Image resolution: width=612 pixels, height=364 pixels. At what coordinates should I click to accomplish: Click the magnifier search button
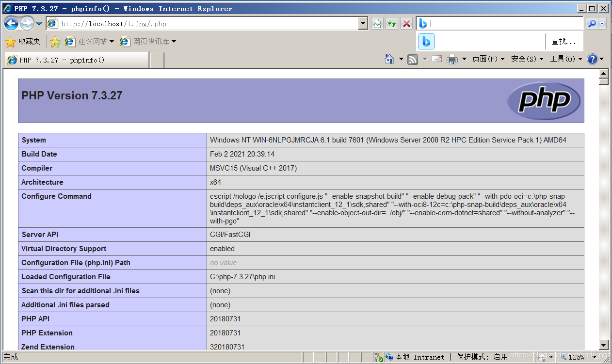(x=592, y=23)
